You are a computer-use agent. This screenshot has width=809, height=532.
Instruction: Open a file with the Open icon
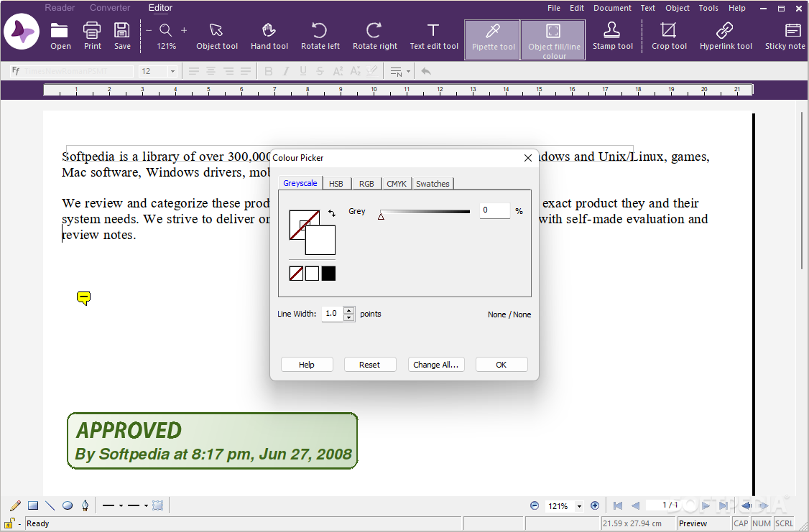[60, 36]
